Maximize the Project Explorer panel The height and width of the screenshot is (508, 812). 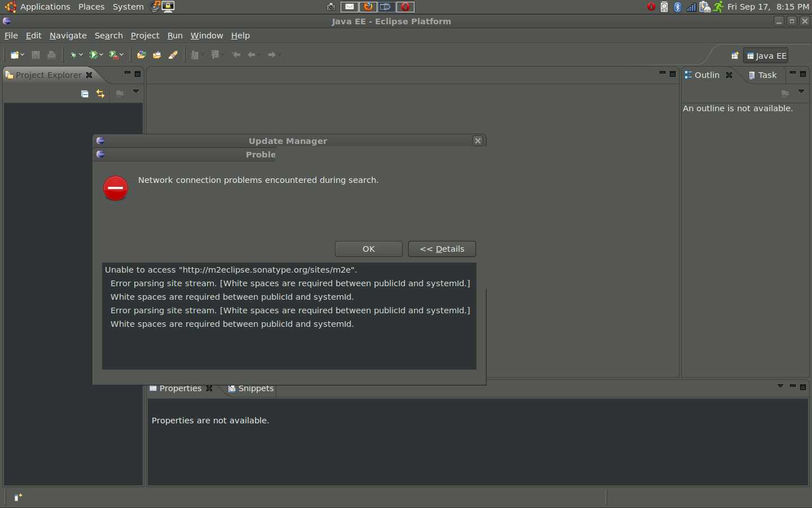pos(138,74)
